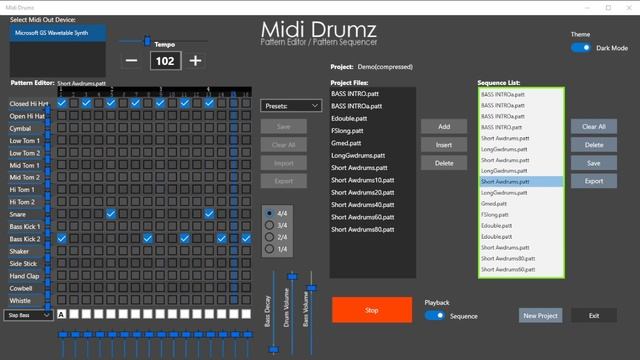Open the Slap Bass instrument dropdown
Image resolution: width=640 pixels, height=360 pixels.
click(29, 315)
